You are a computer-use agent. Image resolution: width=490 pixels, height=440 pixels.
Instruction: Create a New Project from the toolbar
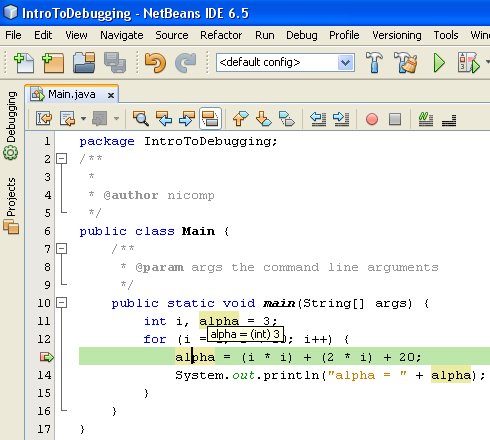click(x=53, y=63)
